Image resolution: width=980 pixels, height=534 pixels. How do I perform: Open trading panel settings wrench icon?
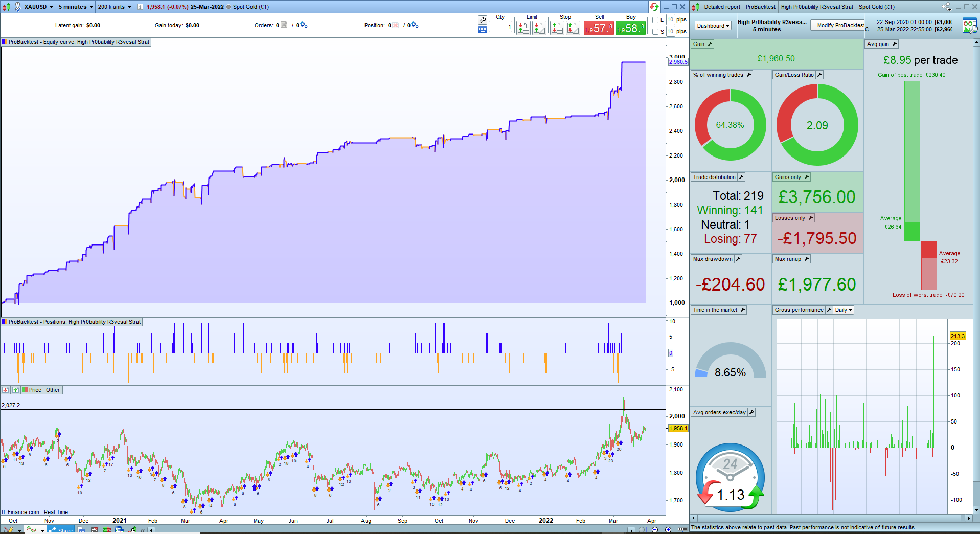pyautogui.click(x=482, y=20)
